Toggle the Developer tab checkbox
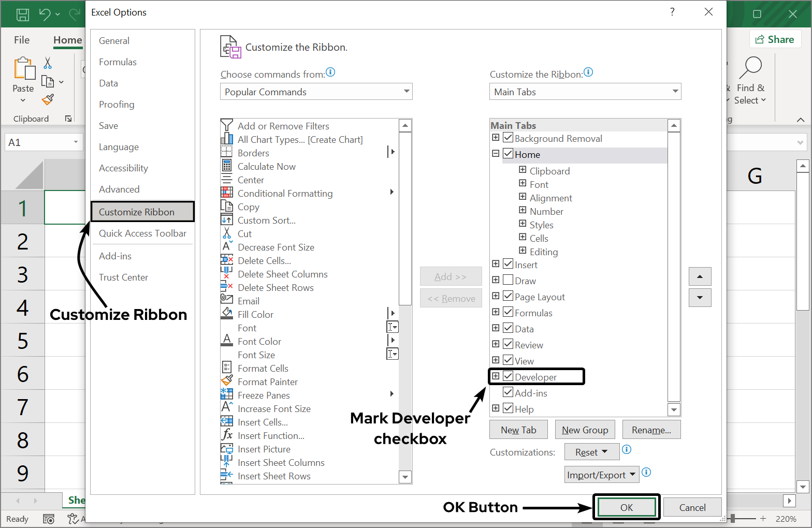Viewport: 812px width, 528px height. 508,376
